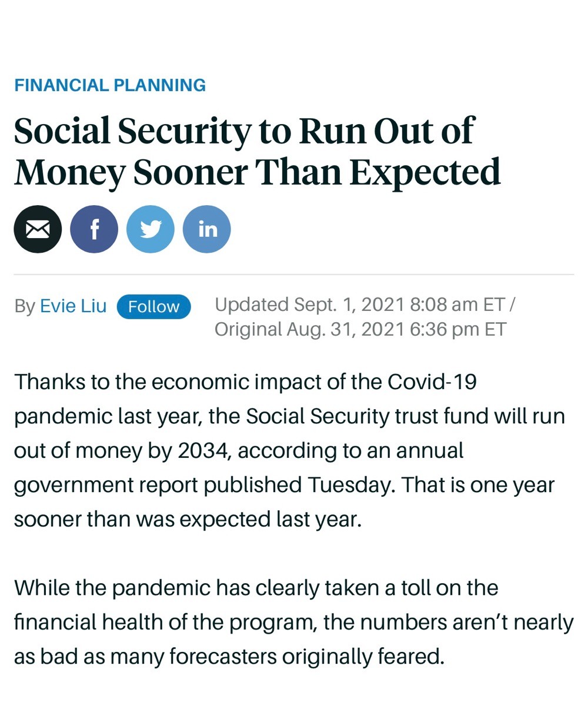
Task: Follow the author with the Follow button
Action: point(153,307)
